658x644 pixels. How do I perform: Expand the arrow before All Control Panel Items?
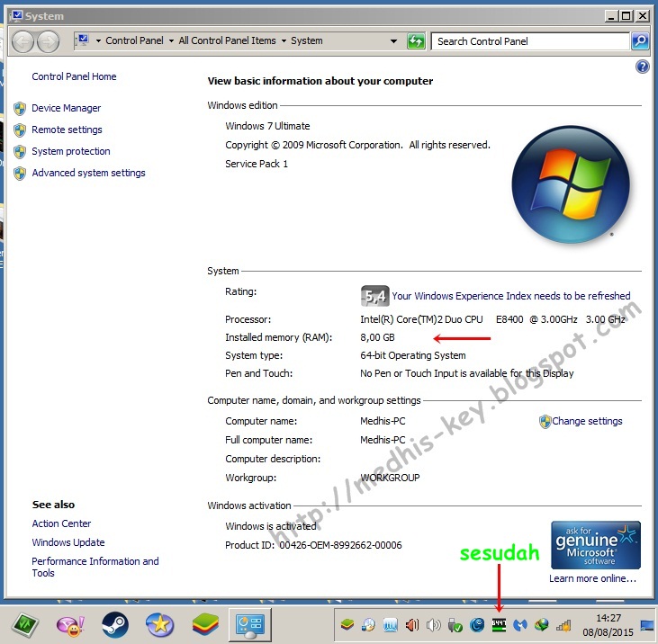click(x=171, y=41)
